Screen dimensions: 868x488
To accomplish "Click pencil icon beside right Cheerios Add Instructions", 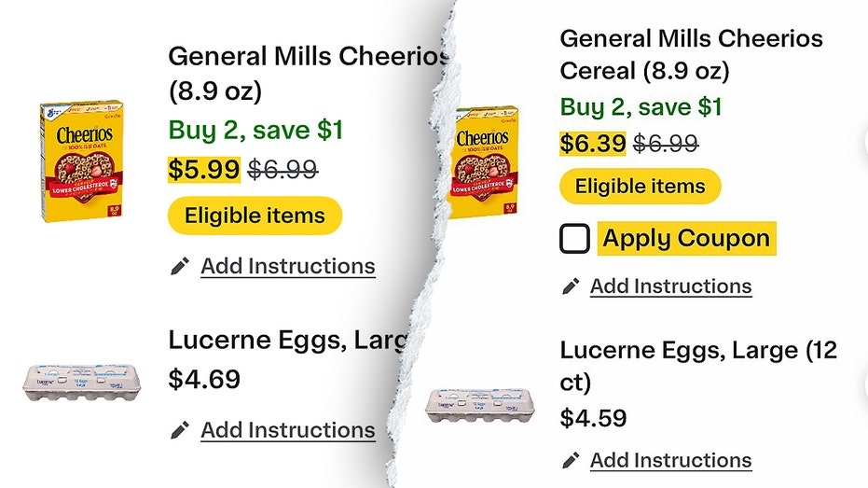I will coord(571,286).
